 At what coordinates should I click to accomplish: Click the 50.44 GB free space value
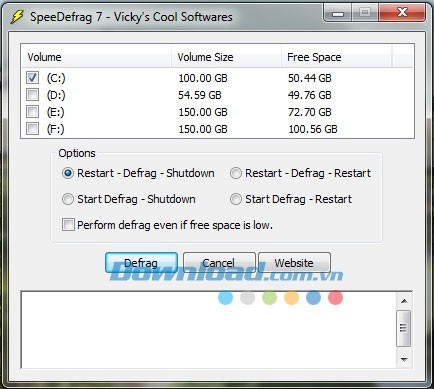click(310, 78)
